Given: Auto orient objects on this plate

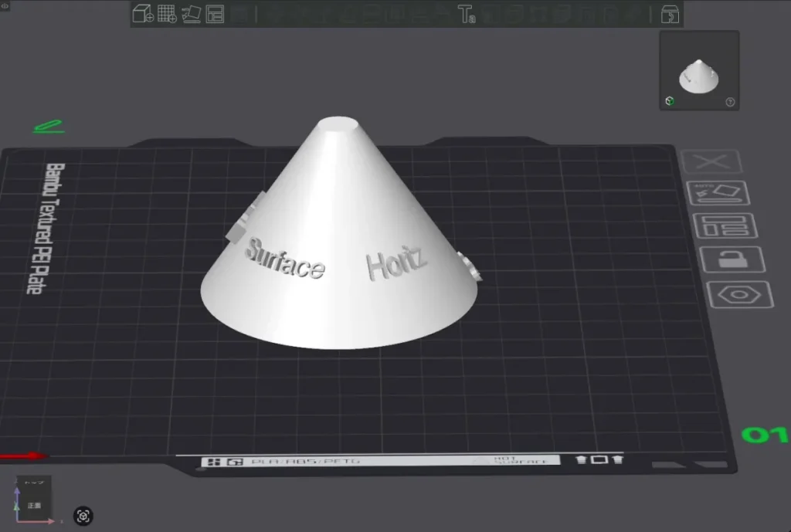Looking at the screenshot, I should [718, 192].
